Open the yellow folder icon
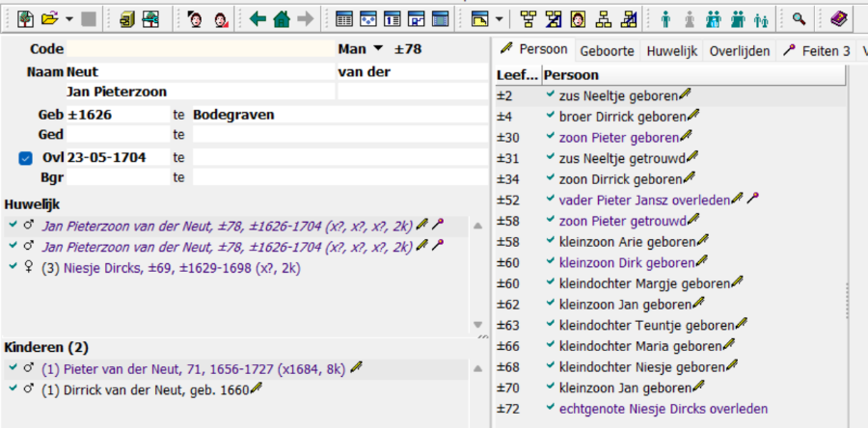 (50, 18)
